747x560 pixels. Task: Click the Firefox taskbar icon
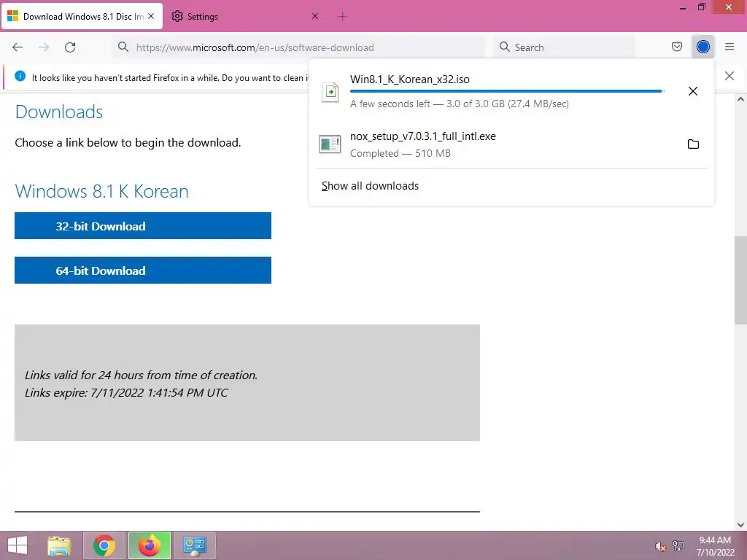(150, 545)
